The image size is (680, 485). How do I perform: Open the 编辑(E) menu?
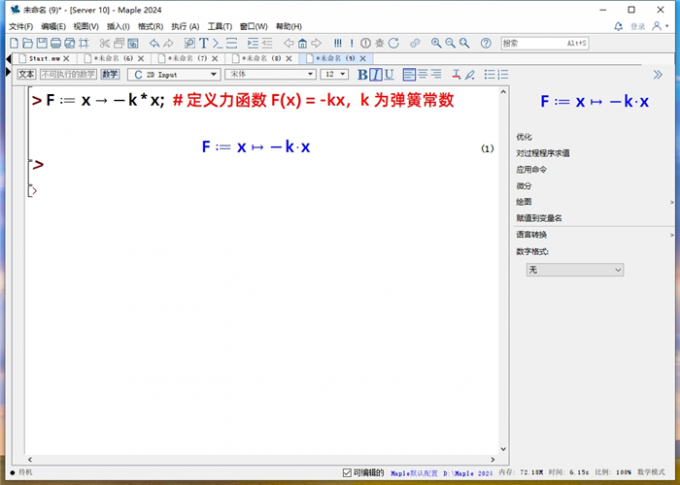53,26
